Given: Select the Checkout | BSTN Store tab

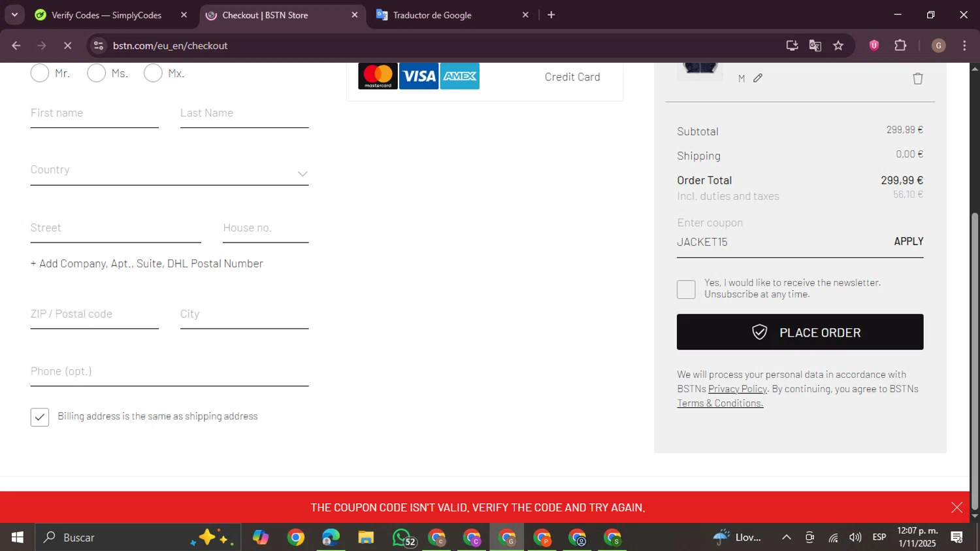Looking at the screenshot, I should click(x=265, y=15).
